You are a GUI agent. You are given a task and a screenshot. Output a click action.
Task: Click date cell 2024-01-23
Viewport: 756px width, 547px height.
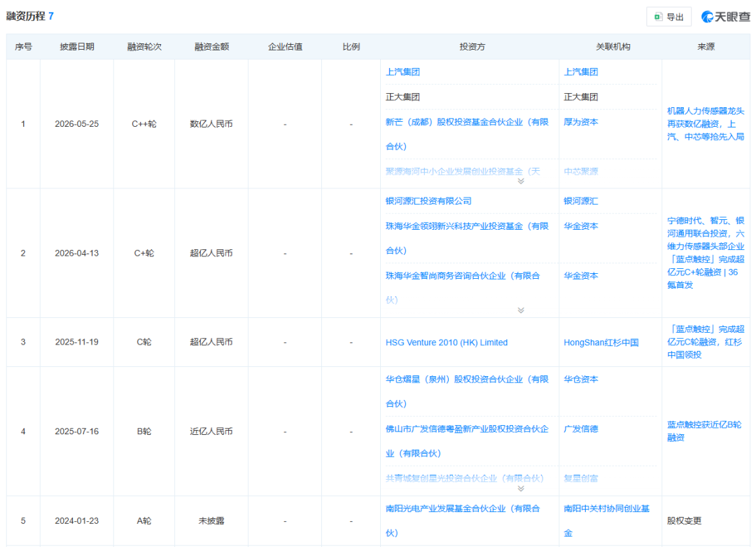pyautogui.click(x=77, y=521)
